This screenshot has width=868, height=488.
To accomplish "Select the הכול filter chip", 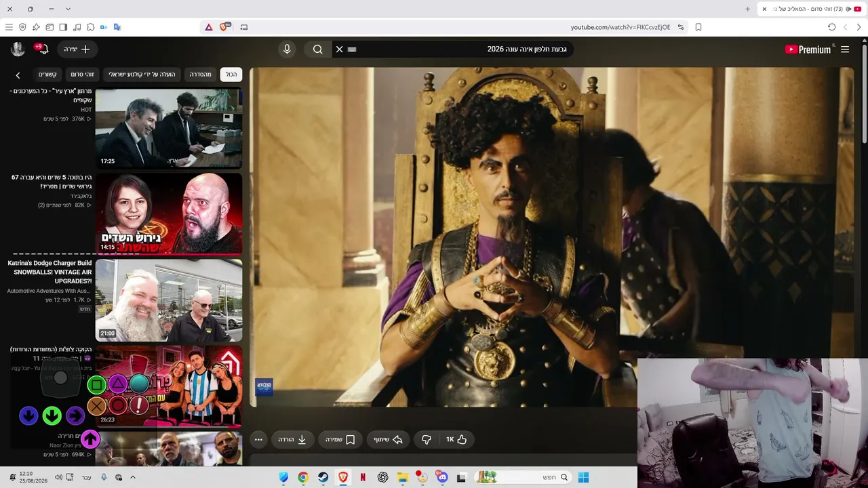I will tap(231, 75).
